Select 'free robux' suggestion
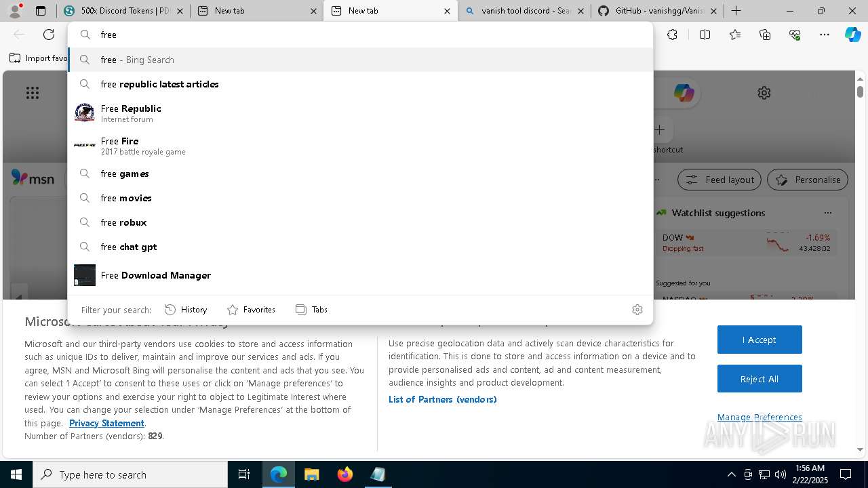Screen dimensions: 868x488 (x=360, y=222)
